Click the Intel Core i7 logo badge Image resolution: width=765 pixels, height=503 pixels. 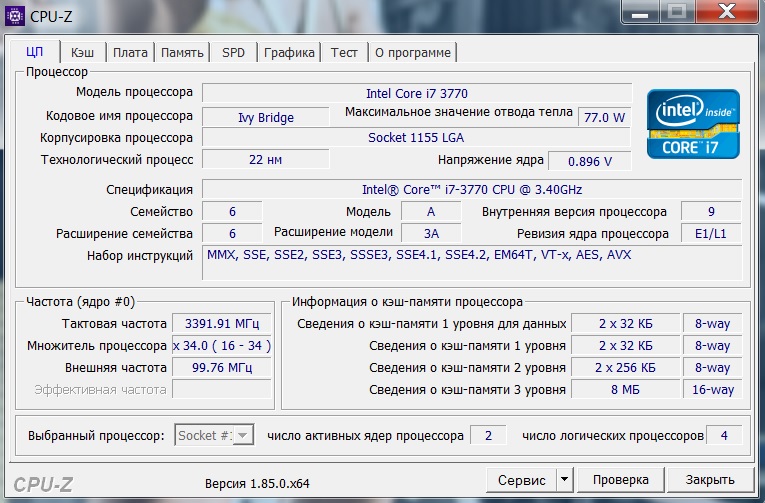point(693,124)
